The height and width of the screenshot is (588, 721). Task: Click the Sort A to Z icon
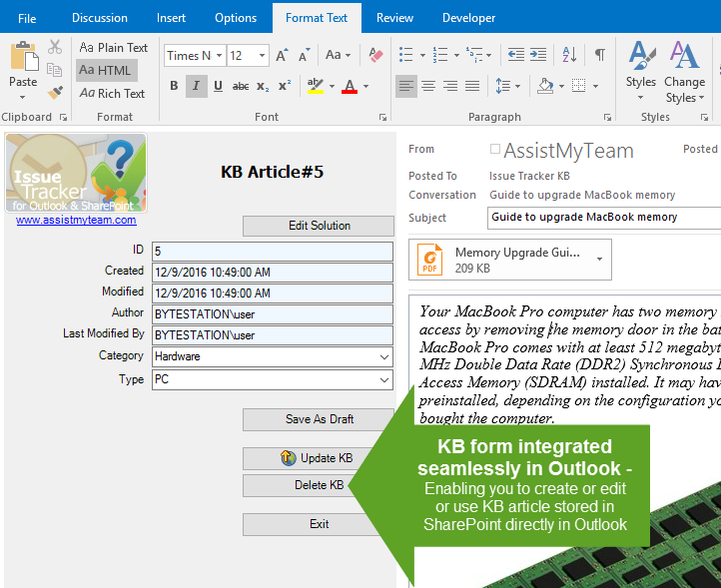click(x=572, y=55)
